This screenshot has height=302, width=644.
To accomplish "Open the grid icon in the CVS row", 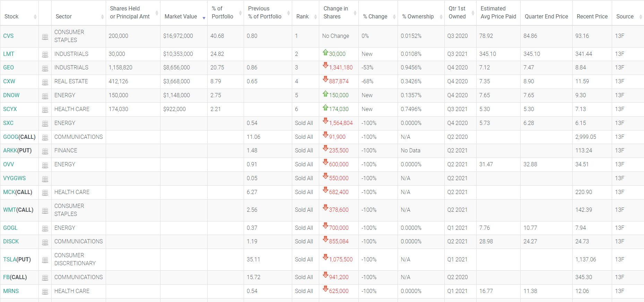I will tap(45, 37).
